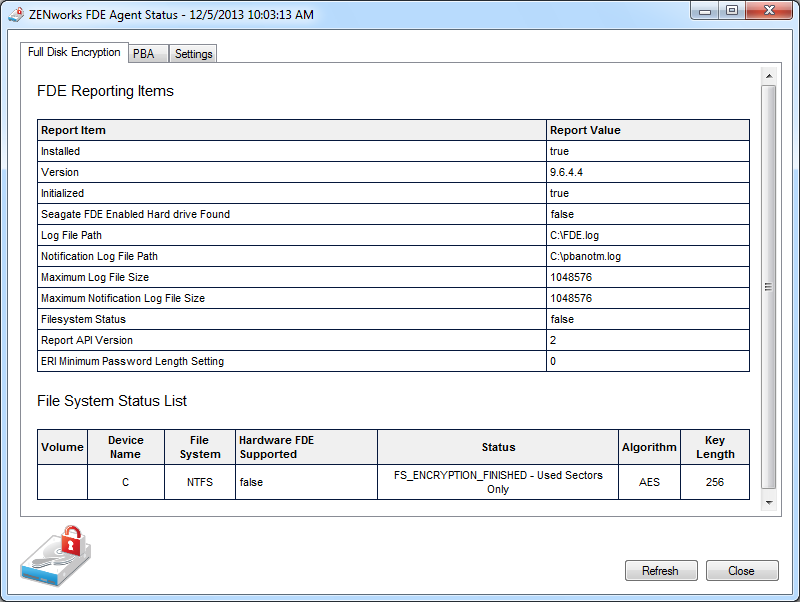
Task: Select the NTFS file system cell
Action: (x=200, y=482)
